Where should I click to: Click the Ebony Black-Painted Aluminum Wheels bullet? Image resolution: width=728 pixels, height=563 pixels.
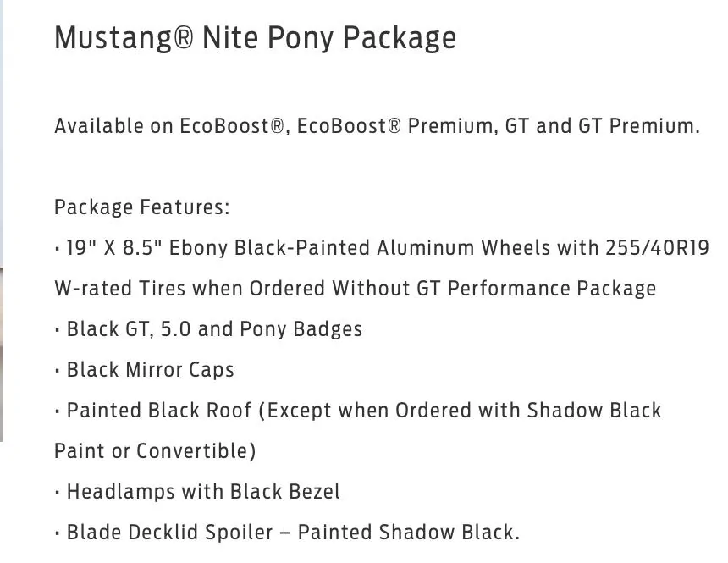382,248
